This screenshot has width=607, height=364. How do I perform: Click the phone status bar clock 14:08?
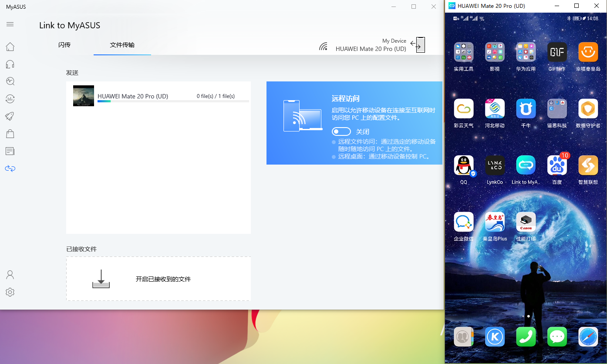click(x=592, y=18)
